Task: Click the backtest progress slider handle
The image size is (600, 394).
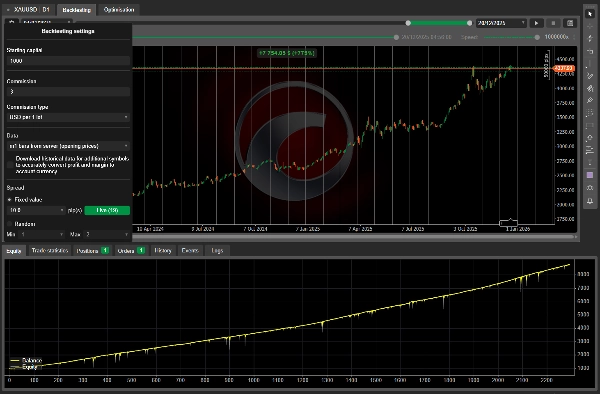Action: coord(396,37)
